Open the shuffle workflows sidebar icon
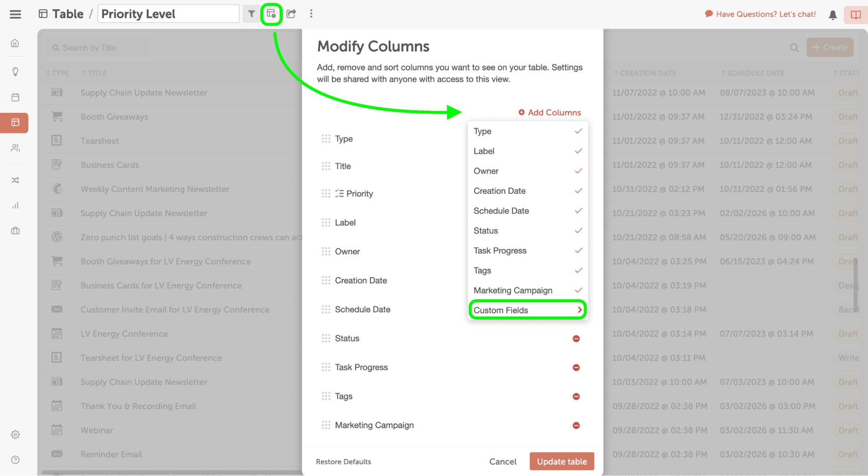868x476 pixels. click(15, 180)
